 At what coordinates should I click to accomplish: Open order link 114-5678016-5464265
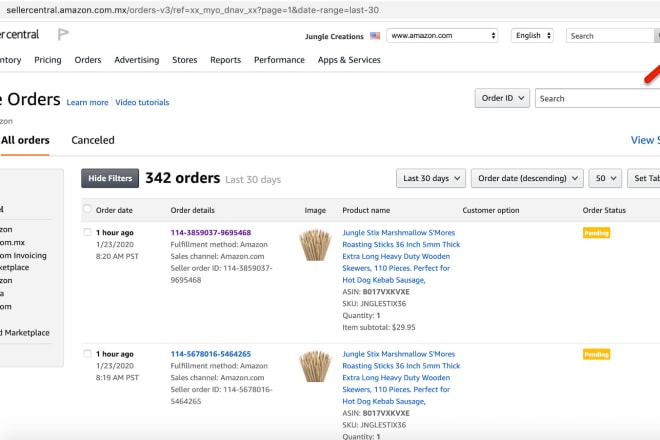point(210,354)
